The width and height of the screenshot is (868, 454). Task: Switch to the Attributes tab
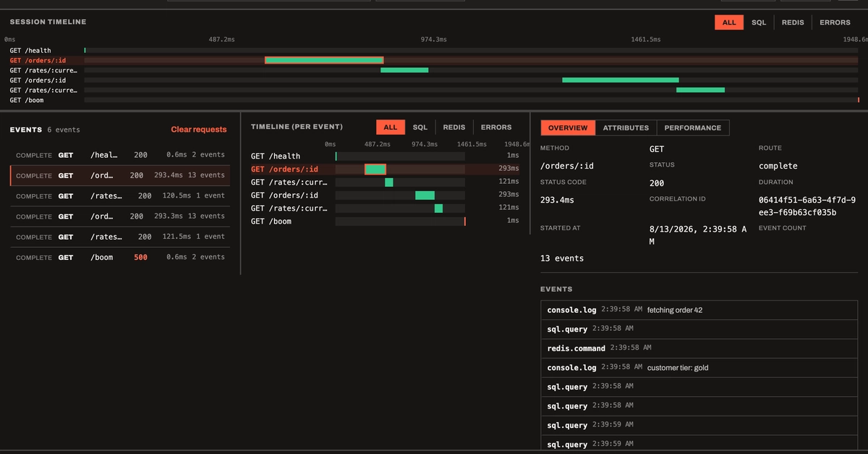click(x=626, y=127)
